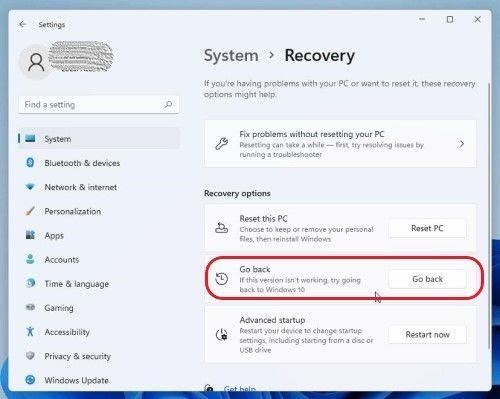This screenshot has width=500, height=399.
Task: Minimize the Settings window
Action: pyautogui.click(x=422, y=19)
